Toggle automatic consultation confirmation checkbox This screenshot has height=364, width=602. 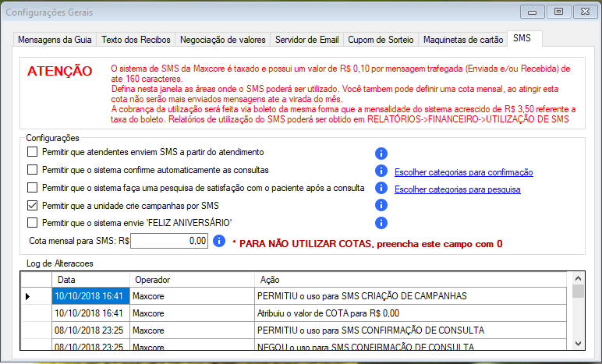point(33,170)
